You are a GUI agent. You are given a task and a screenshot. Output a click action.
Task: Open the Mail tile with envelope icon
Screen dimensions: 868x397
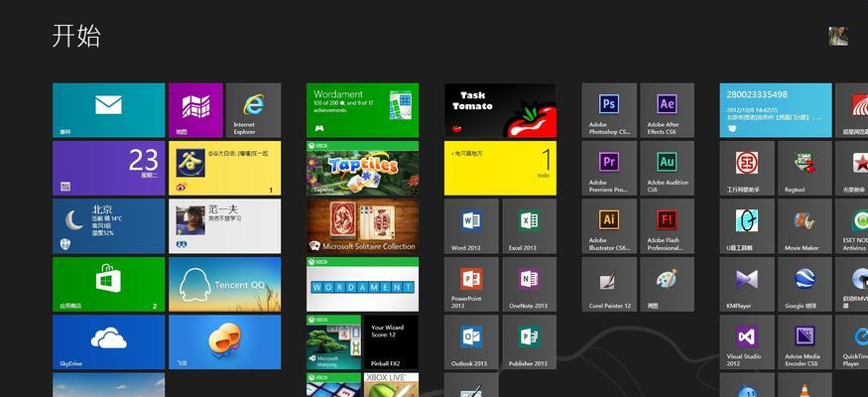108,110
